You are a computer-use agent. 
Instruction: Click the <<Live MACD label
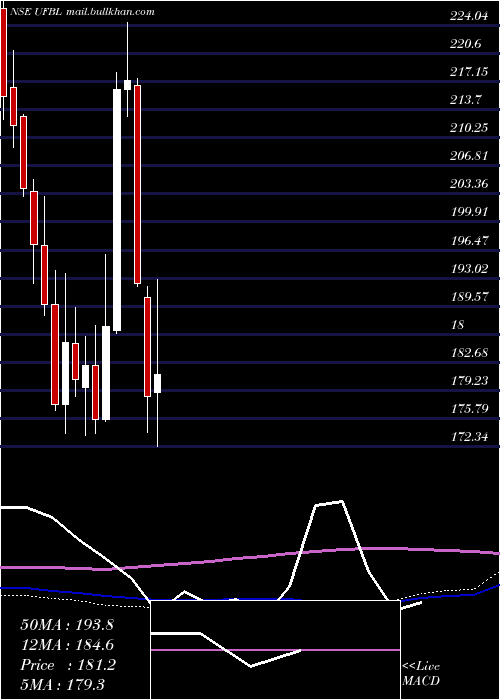click(x=421, y=674)
